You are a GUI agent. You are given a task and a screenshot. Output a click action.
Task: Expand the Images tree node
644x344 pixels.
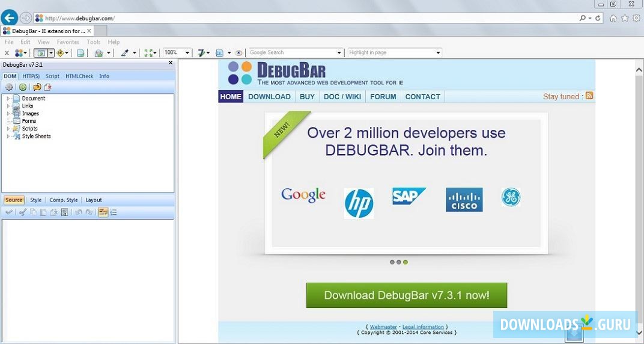click(8, 114)
